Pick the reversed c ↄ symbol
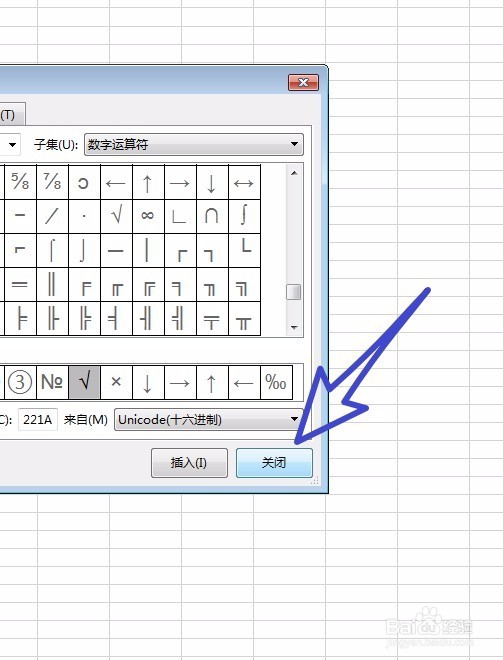 (x=85, y=182)
